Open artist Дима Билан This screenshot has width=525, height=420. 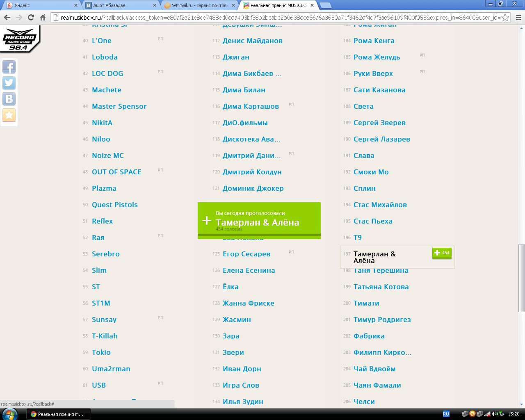244,90
